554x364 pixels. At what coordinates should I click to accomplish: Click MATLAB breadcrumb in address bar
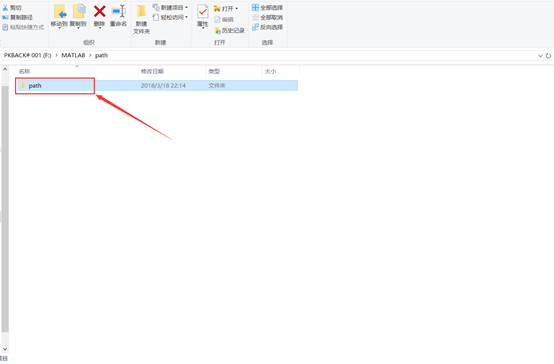[73, 55]
